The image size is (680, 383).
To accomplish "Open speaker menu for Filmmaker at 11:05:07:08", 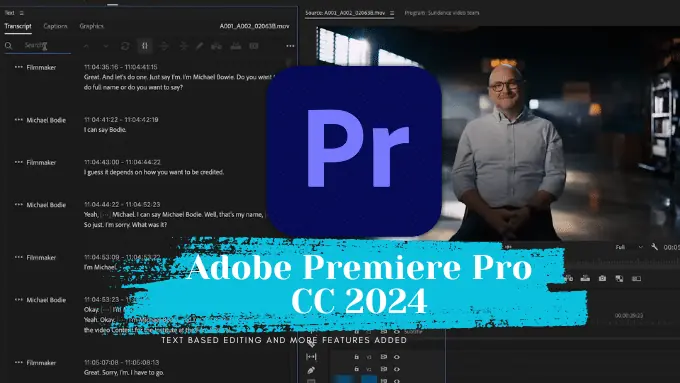I will [19, 362].
